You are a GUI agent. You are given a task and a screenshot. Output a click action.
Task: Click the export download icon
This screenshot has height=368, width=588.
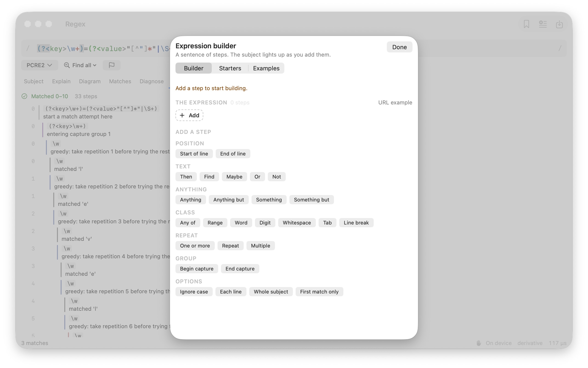click(x=559, y=24)
